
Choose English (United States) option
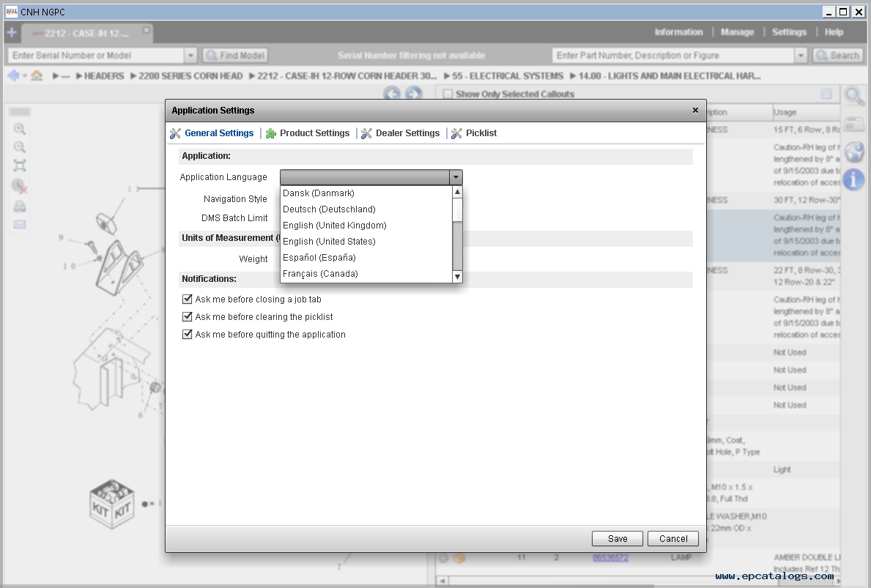(366, 242)
